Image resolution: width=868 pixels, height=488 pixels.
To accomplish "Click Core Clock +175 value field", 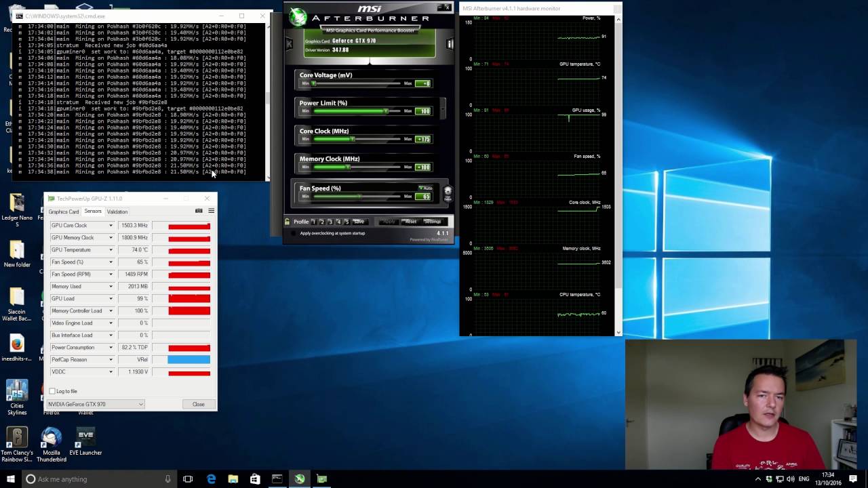I will tap(423, 139).
